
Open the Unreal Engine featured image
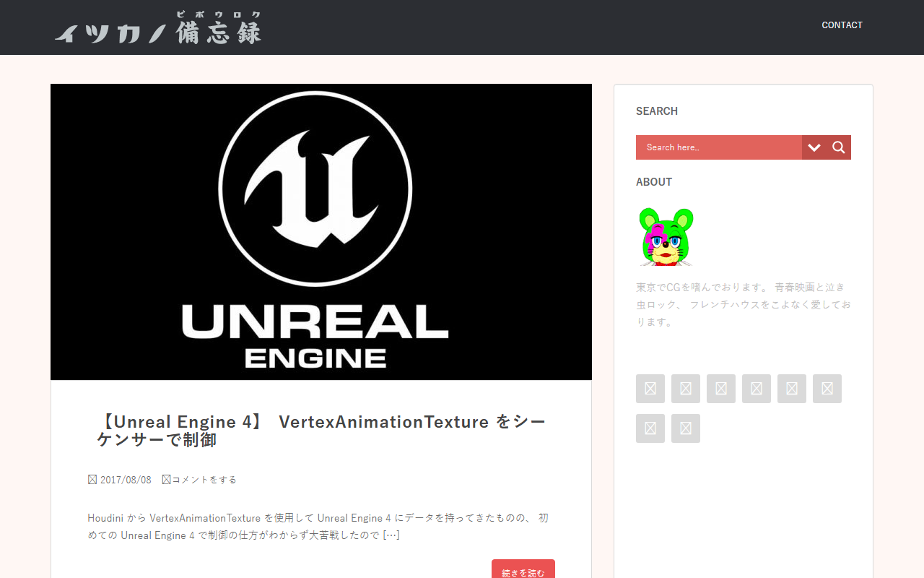click(x=321, y=232)
